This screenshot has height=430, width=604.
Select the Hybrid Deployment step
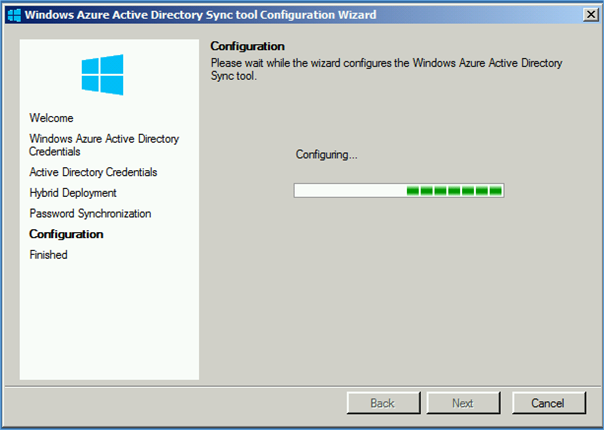(x=73, y=193)
